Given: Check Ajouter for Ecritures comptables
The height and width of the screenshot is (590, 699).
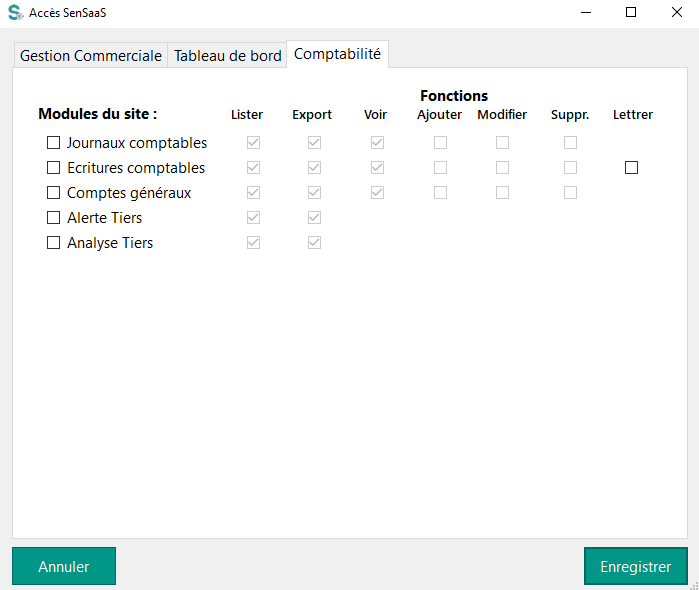Looking at the screenshot, I should (440, 168).
